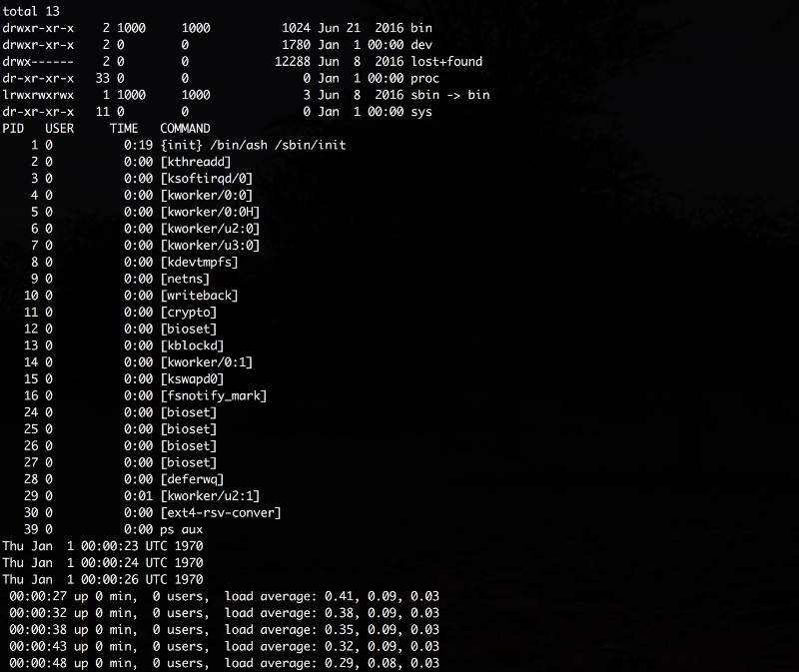799x672 pixels.
Task: Click the [kworker/0:1] process entry
Action: [207, 362]
